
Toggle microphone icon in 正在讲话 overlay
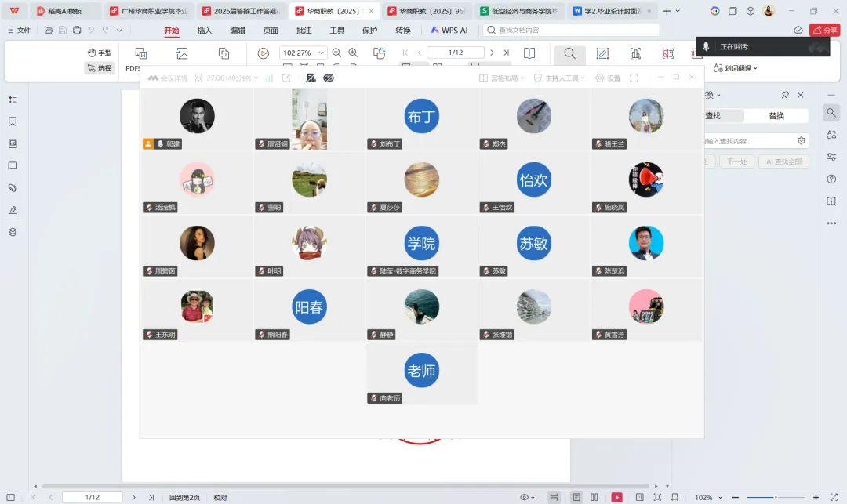click(706, 47)
